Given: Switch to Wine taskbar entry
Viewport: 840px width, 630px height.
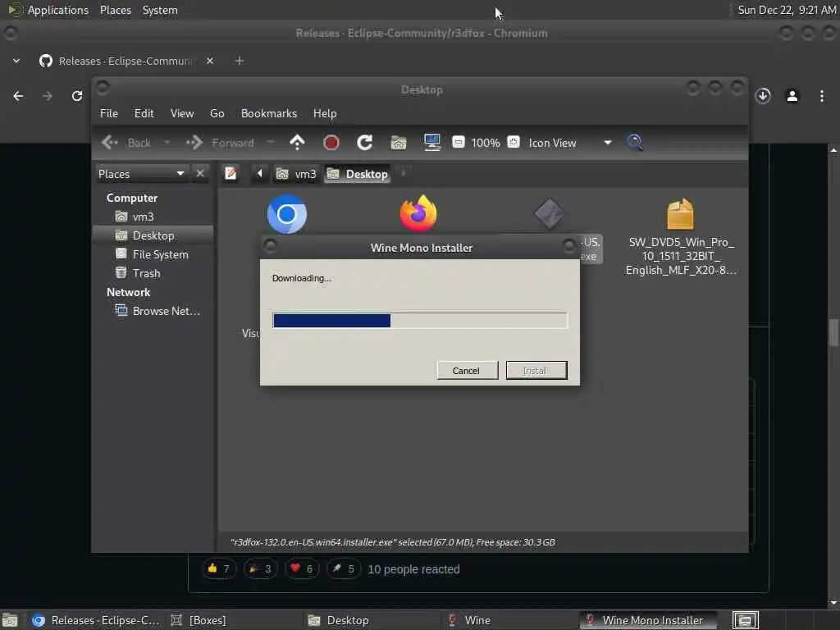Looking at the screenshot, I should pyautogui.click(x=510, y=620).
